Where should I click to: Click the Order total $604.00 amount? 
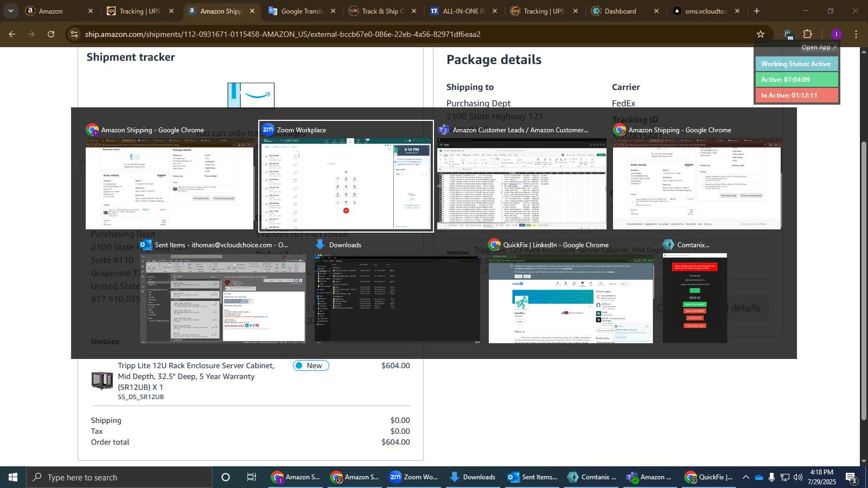coord(395,442)
